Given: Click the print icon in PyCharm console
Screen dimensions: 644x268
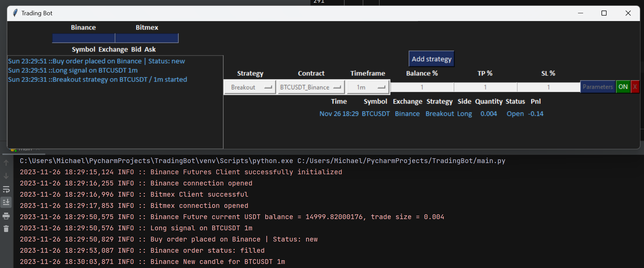Looking at the screenshot, I should [x=6, y=216].
